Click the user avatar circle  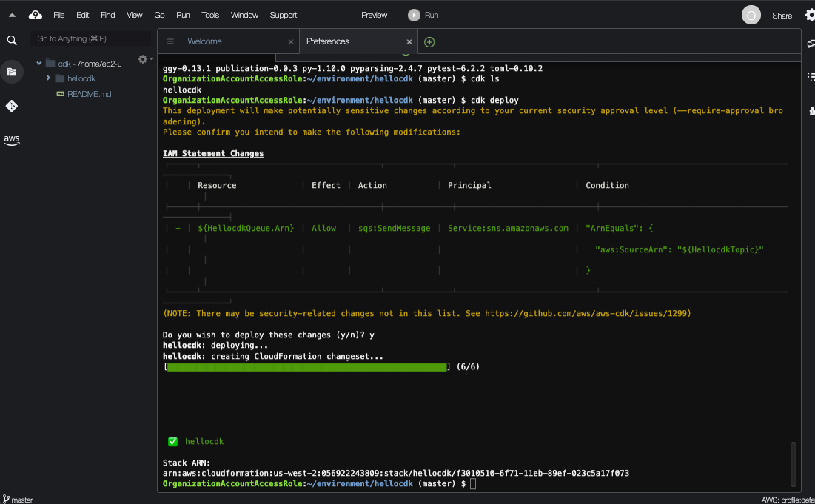pyautogui.click(x=751, y=16)
